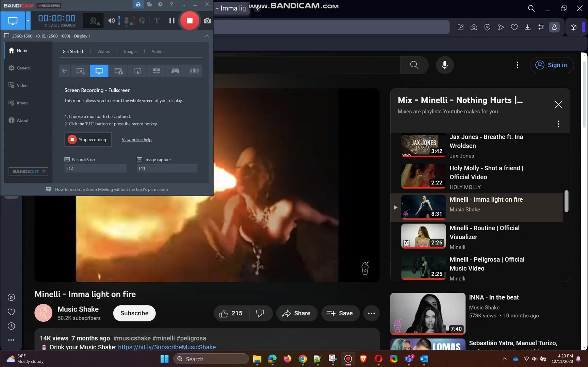
Task: Open recording mode dropdown arrow
Action: pyautogui.click(x=28, y=21)
